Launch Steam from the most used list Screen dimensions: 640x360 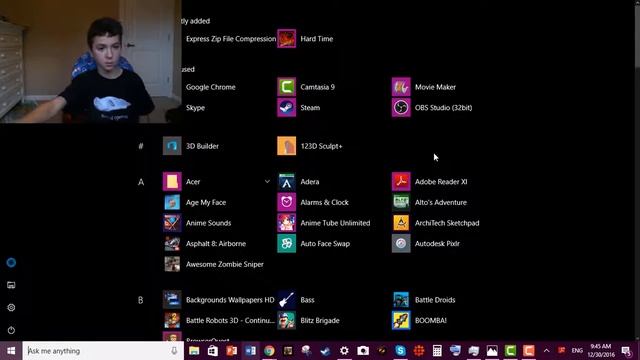click(x=299, y=108)
